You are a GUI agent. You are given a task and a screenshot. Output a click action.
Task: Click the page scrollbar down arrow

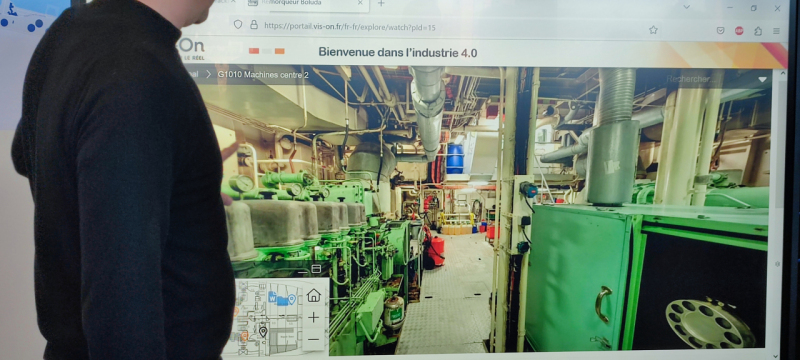776,356
